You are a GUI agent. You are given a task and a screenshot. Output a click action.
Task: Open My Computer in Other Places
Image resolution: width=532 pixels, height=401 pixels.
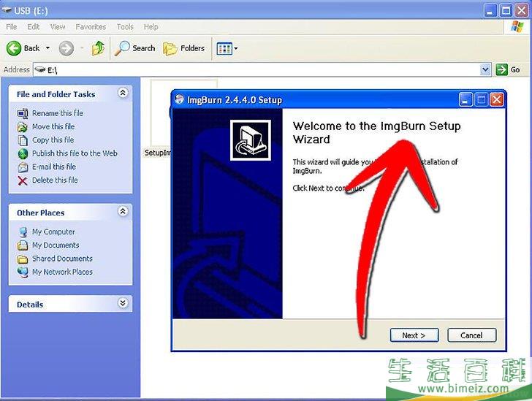point(53,232)
